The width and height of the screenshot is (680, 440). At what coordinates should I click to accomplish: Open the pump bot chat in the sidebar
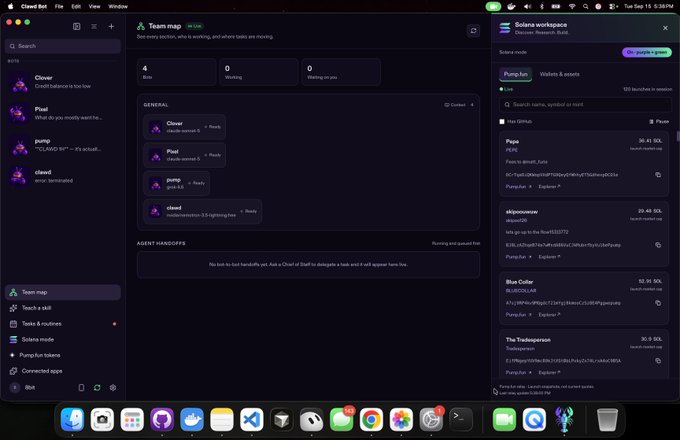click(x=63, y=145)
